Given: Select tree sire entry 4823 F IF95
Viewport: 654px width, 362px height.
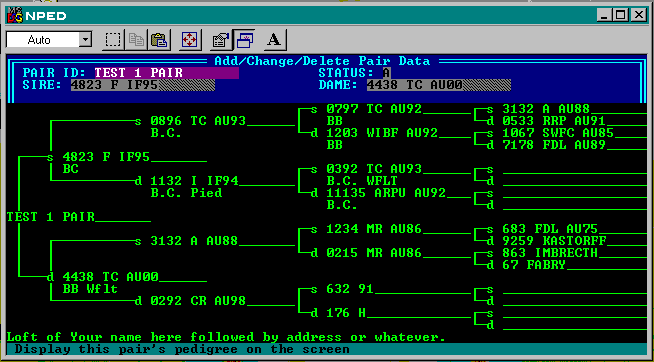Looking at the screenshot, I should (x=106, y=157).
